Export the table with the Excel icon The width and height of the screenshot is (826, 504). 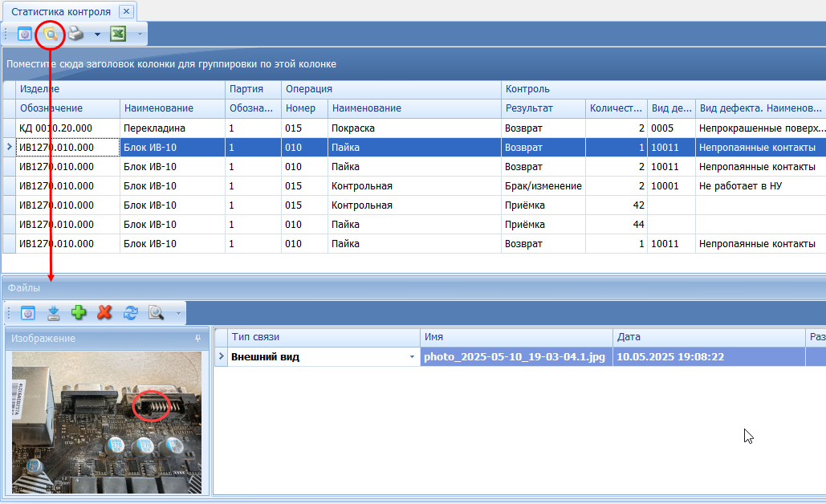point(118,34)
